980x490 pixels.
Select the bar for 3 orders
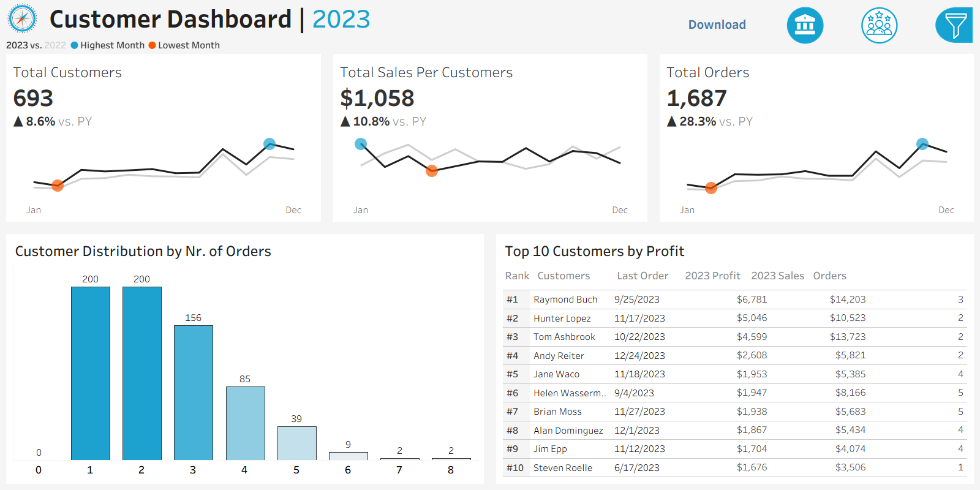[194, 392]
